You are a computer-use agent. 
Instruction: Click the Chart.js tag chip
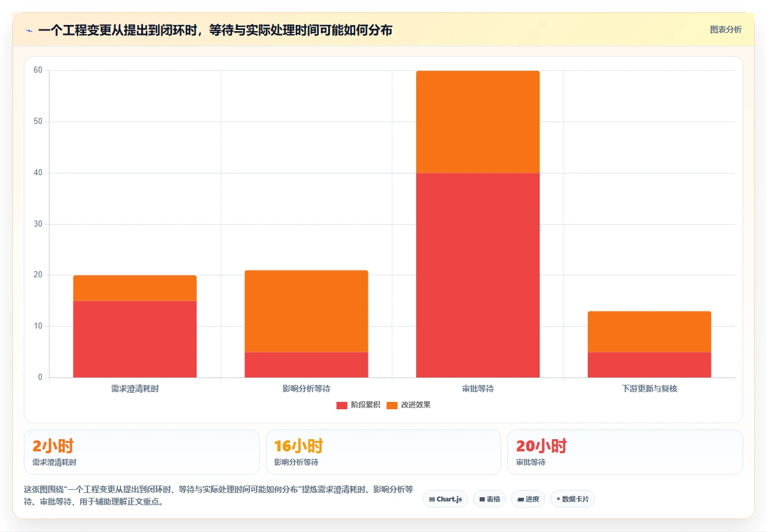(x=446, y=499)
